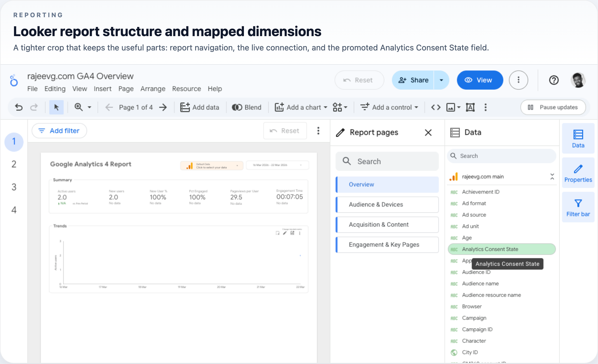Select the Audience & Devices page
Image resolution: width=598 pixels, height=364 pixels.
[387, 205]
